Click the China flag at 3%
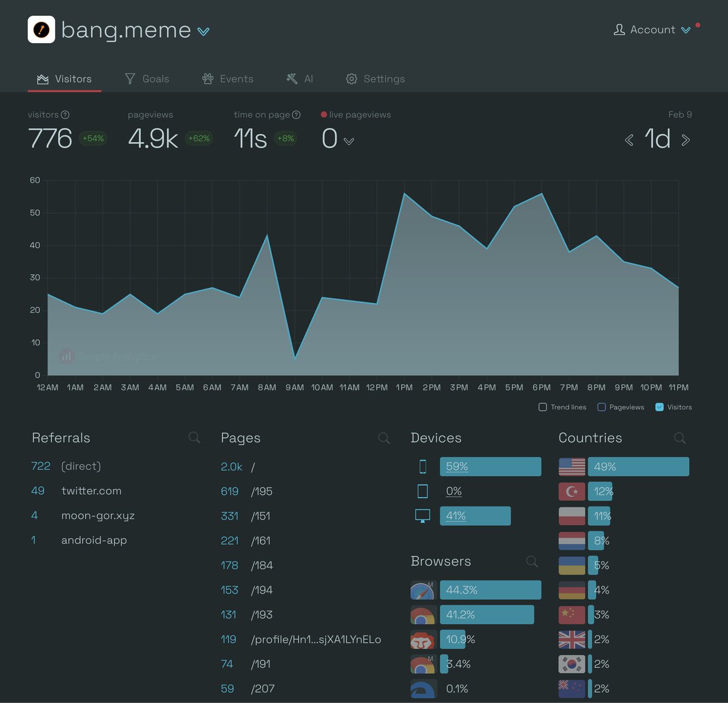This screenshot has width=728, height=703. coord(571,614)
